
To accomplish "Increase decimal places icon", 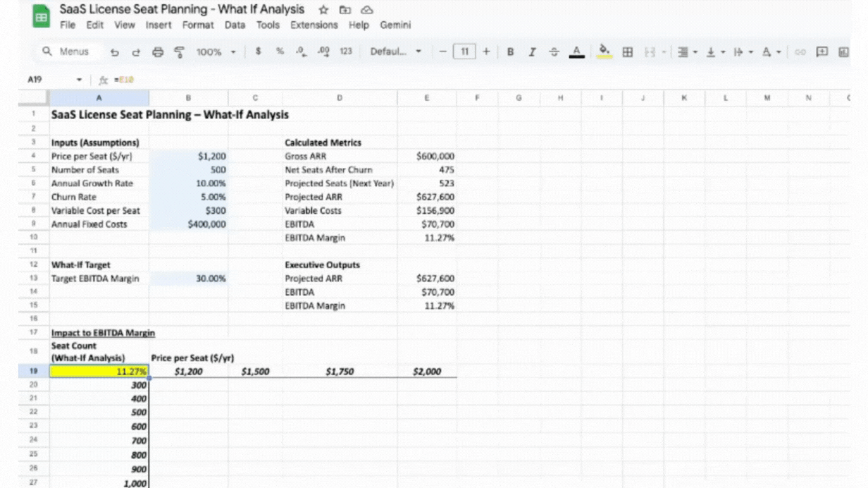I will [323, 51].
